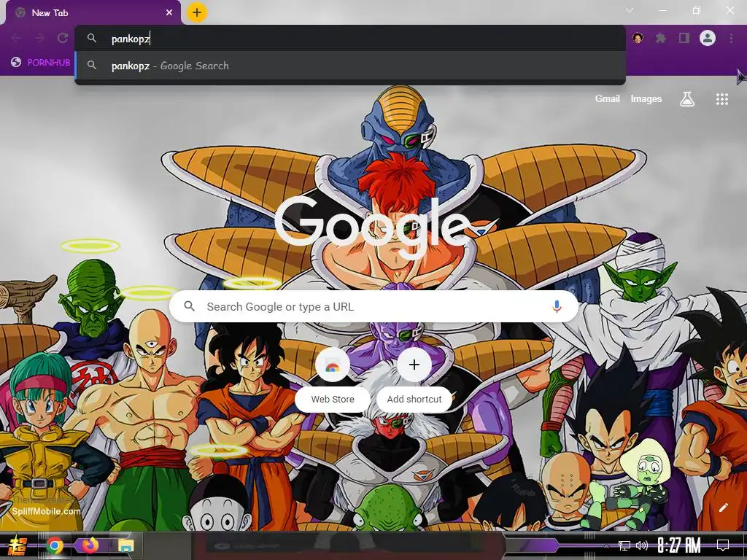Close the New Tab tab
This screenshot has height=560, width=747.
(x=169, y=13)
